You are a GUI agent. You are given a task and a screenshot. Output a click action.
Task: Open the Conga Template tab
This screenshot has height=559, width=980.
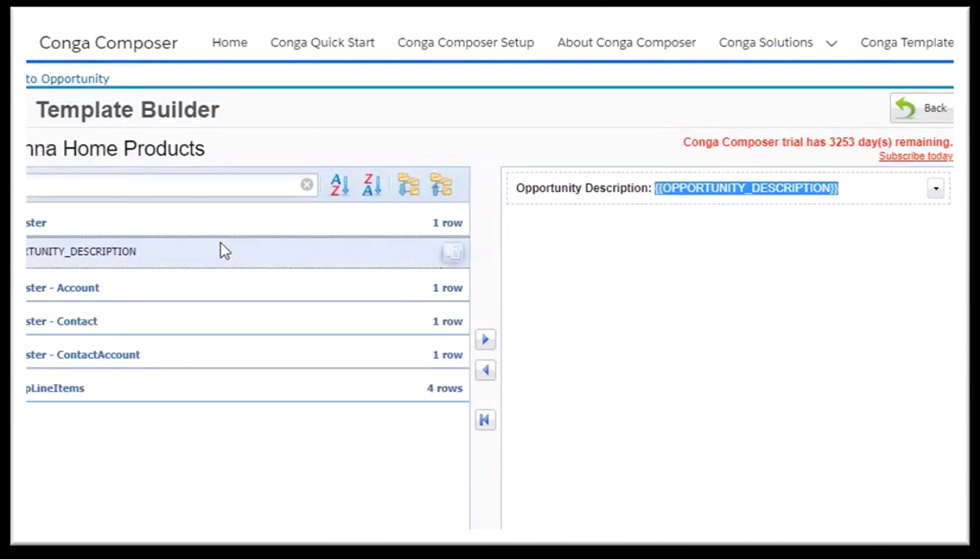(906, 42)
